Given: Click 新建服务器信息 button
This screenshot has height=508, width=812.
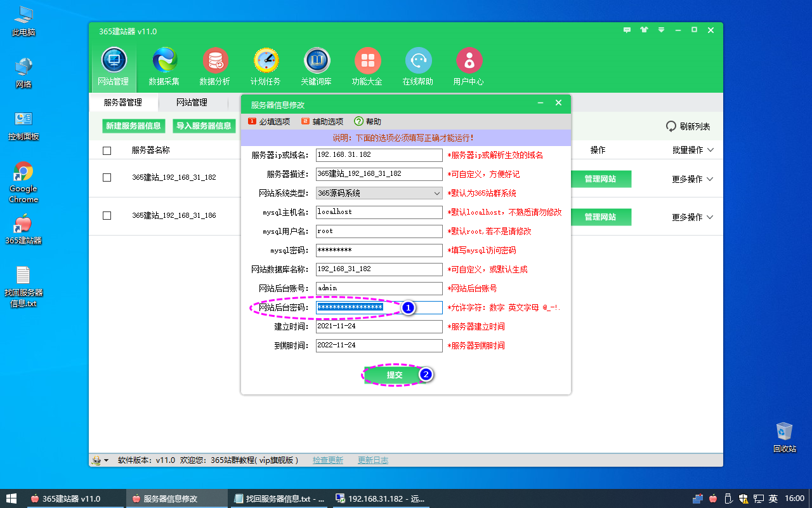Looking at the screenshot, I should [x=133, y=126].
